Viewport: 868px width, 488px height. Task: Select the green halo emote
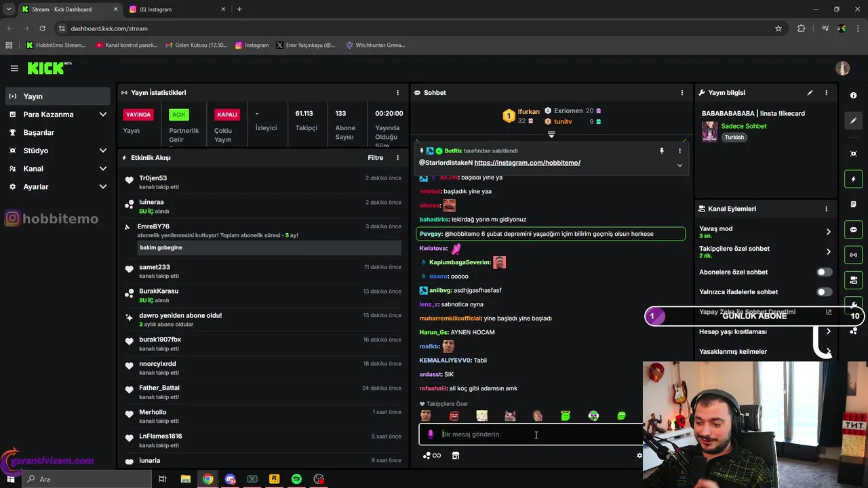coord(566,415)
